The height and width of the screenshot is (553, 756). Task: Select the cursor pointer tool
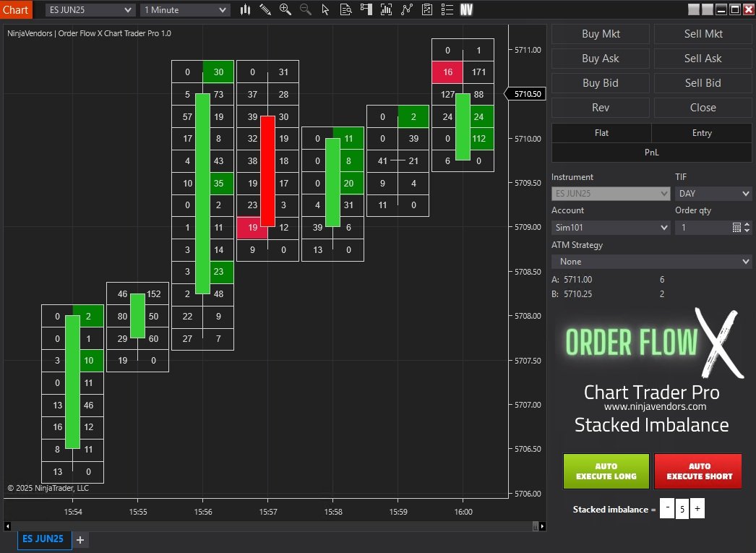point(325,9)
